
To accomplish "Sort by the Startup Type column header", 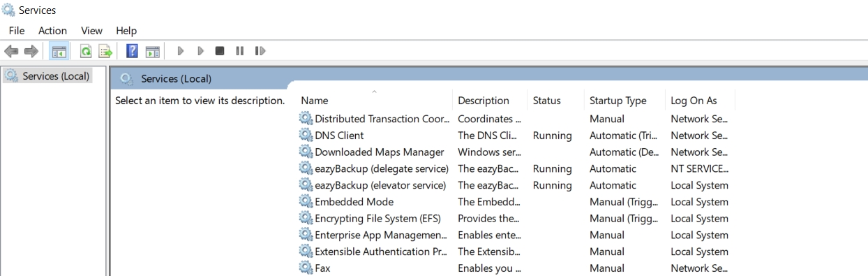I will [x=624, y=100].
